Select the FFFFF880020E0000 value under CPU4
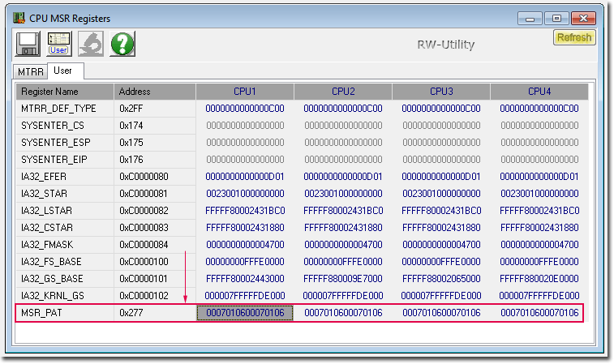Image resolution: width=614 pixels, height=364 pixels. point(539,279)
